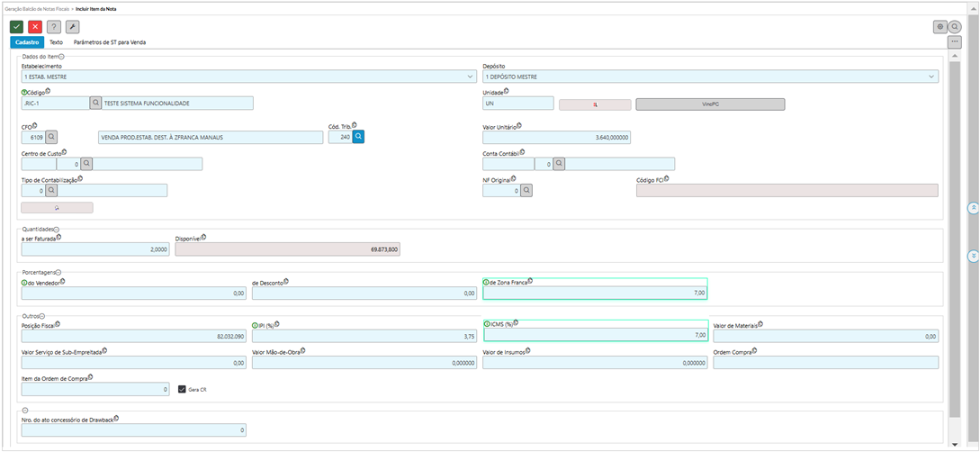The height and width of the screenshot is (452, 980).
Task: Expand the Estabelecimento dropdown
Action: tap(471, 77)
